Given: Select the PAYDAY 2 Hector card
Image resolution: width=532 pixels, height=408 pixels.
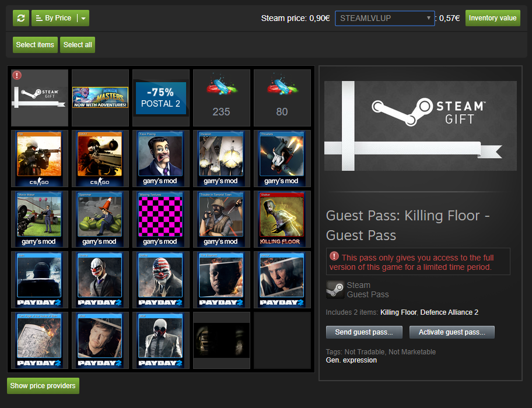Looking at the screenshot, I should (282, 280).
